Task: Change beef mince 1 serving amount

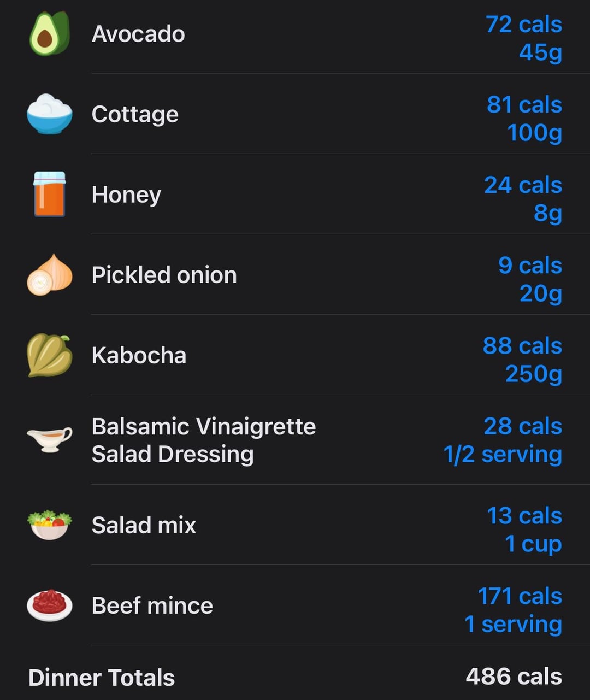Action: (514, 624)
